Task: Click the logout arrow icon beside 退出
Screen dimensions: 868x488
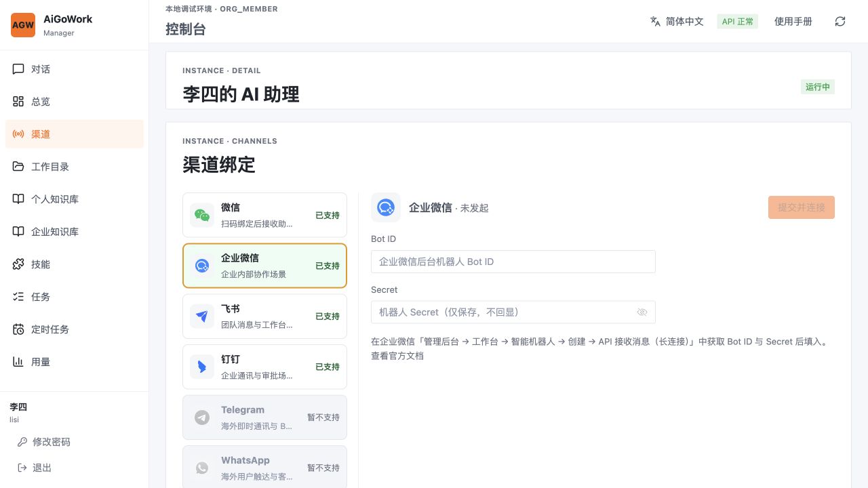Action: point(22,468)
